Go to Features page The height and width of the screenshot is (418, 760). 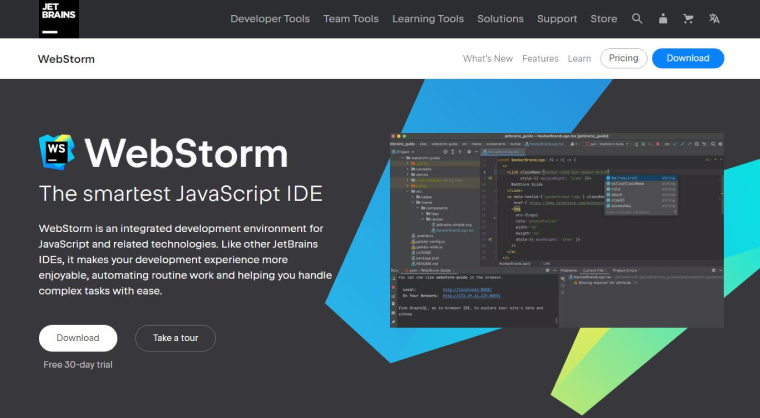[540, 59]
